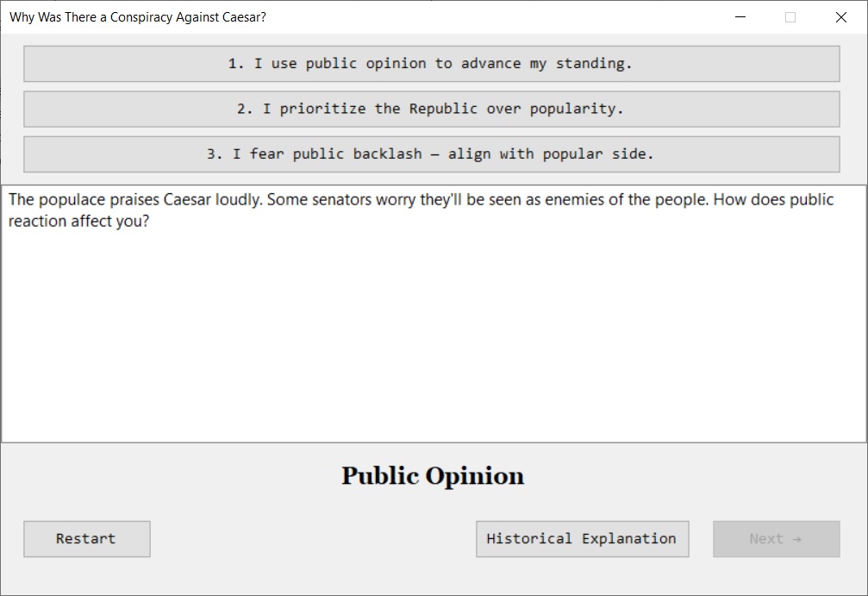The image size is (868, 596).
Task: Select "align with popular side" answer
Action: 431,154
